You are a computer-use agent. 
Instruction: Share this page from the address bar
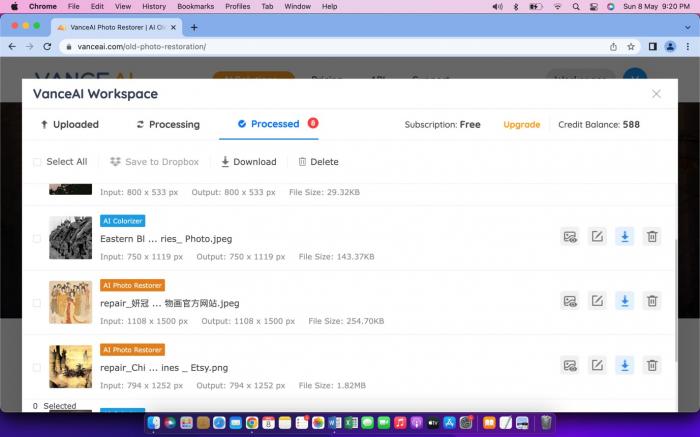point(613,46)
